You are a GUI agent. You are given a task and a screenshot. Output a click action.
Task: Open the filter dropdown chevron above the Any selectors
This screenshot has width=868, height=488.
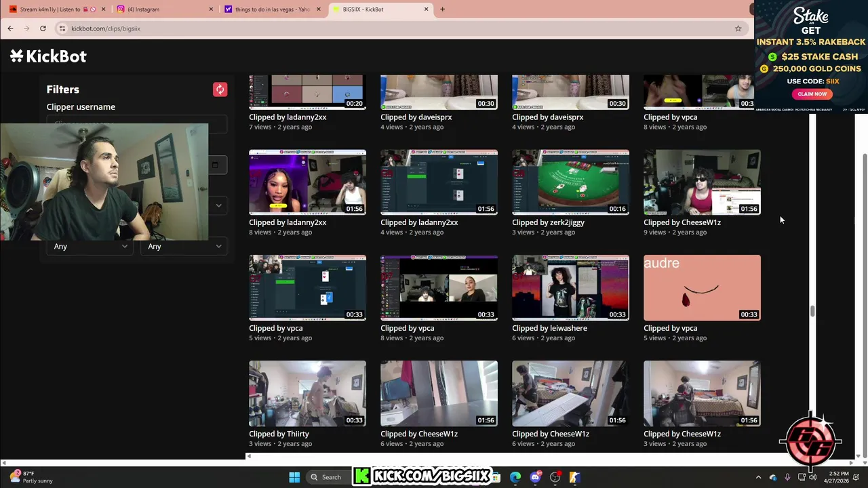(x=218, y=205)
